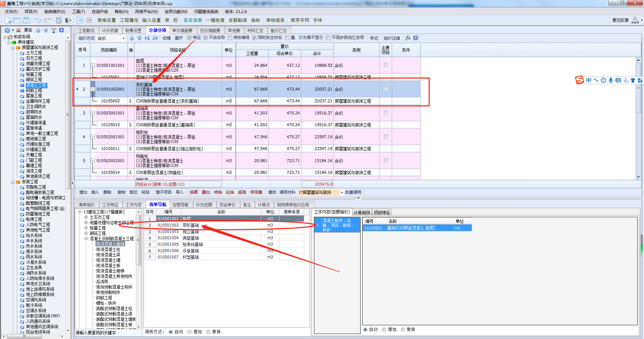Click the 展开 button

click(x=179, y=38)
